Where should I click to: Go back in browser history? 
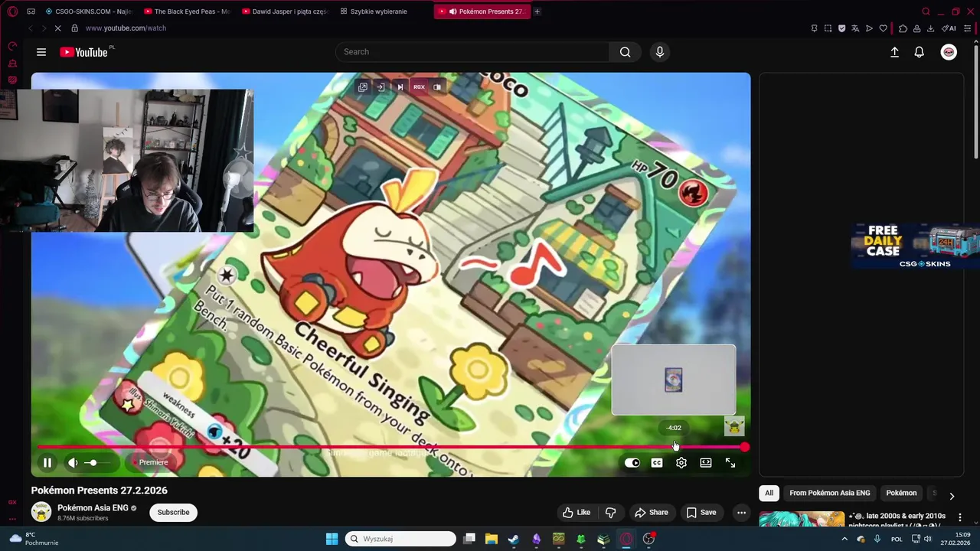click(30, 28)
